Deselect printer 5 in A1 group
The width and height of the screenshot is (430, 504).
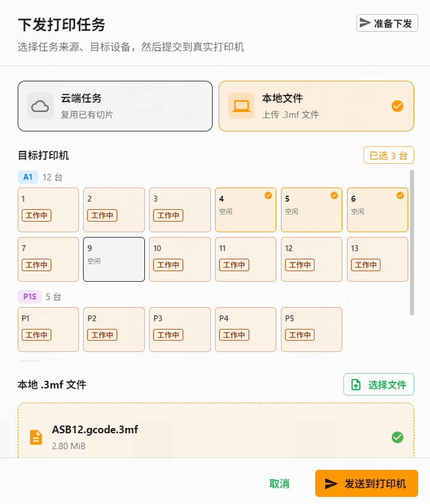tap(311, 210)
